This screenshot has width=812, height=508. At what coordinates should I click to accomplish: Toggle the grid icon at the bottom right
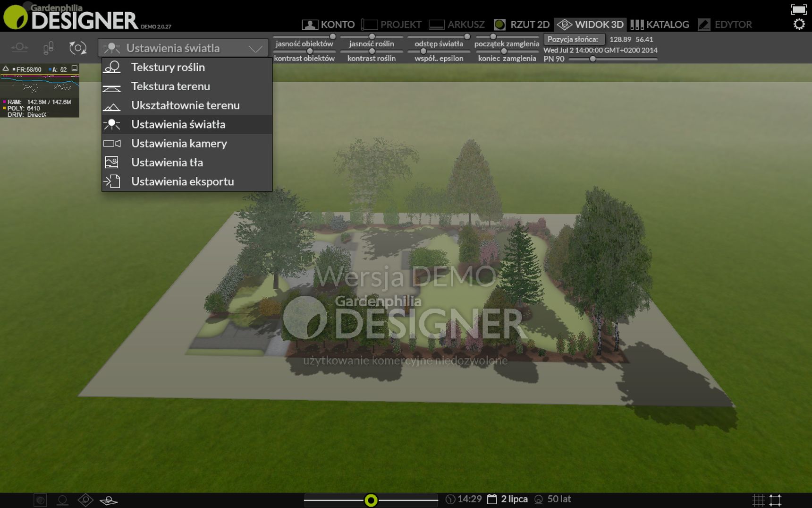point(758,500)
